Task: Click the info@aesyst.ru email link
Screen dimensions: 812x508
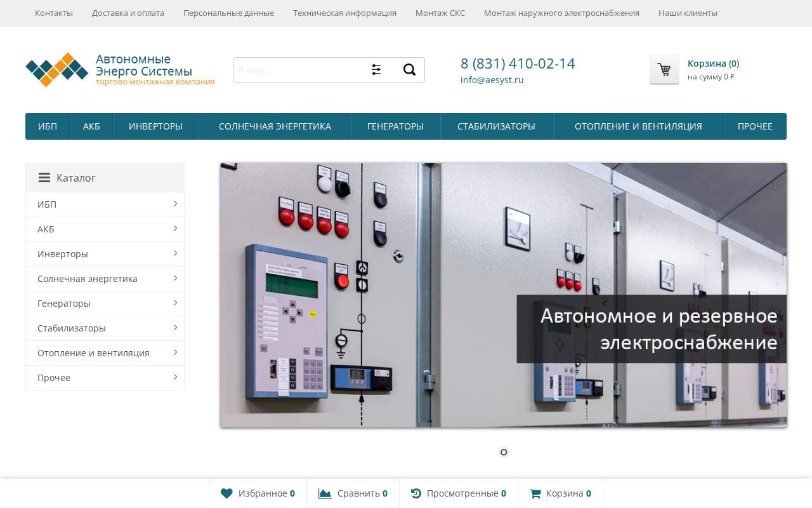Action: pyautogui.click(x=492, y=80)
